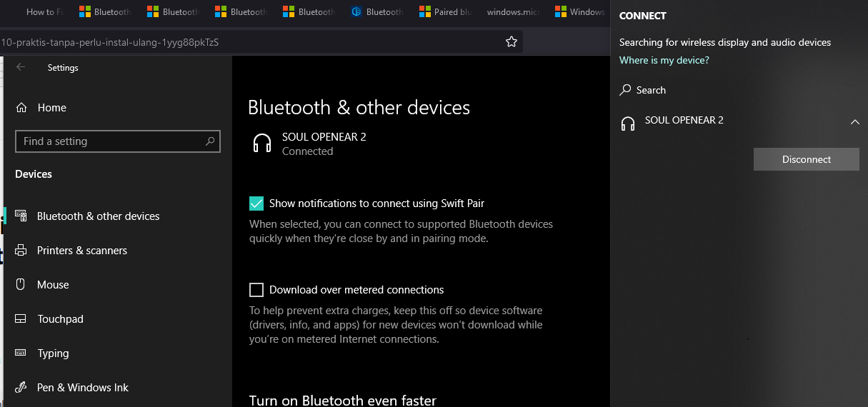Bookmark page with browser star icon

[512, 42]
